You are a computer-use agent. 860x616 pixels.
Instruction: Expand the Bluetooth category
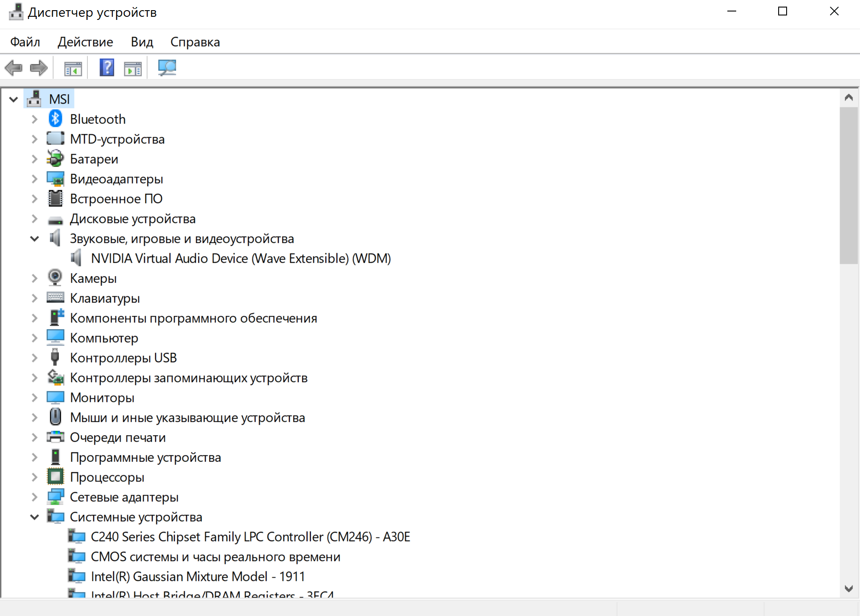click(35, 119)
